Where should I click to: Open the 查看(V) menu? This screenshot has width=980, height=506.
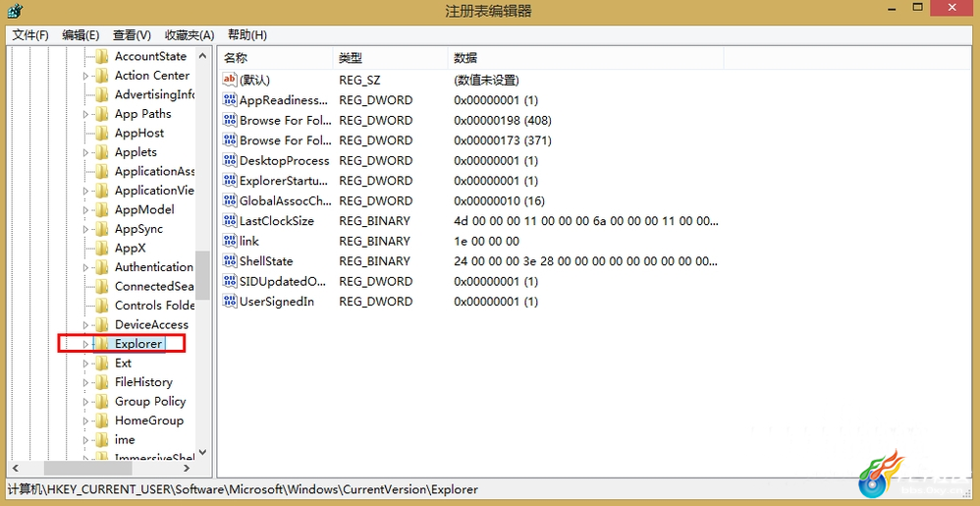132,35
